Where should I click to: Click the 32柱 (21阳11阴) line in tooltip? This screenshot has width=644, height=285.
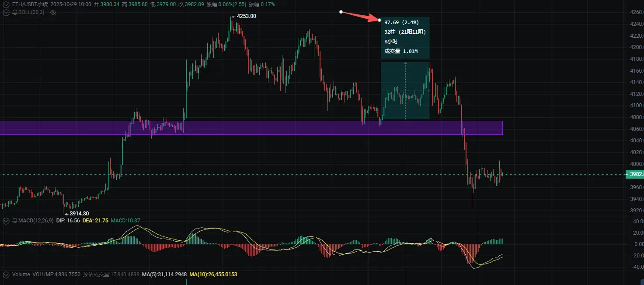pos(405,32)
